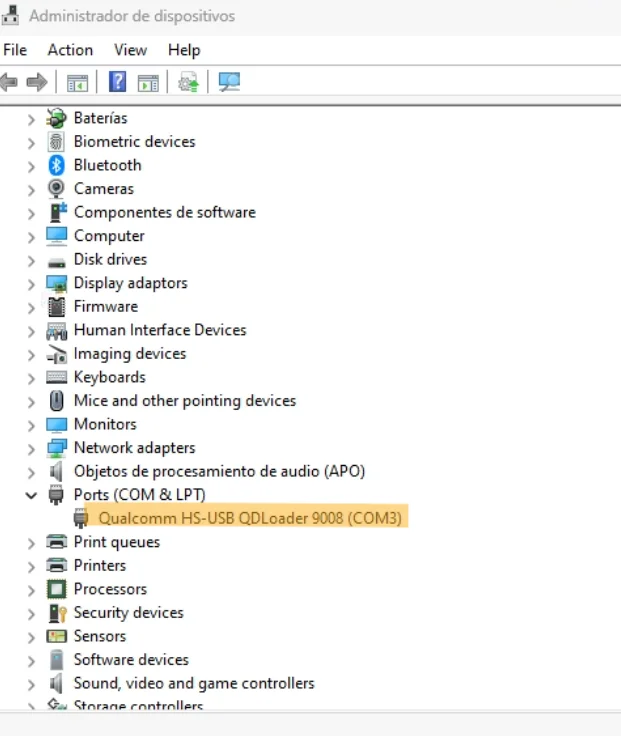The image size is (621, 736).
Task: Expand Sound, video and game controllers arrow
Action: [x=31, y=684]
